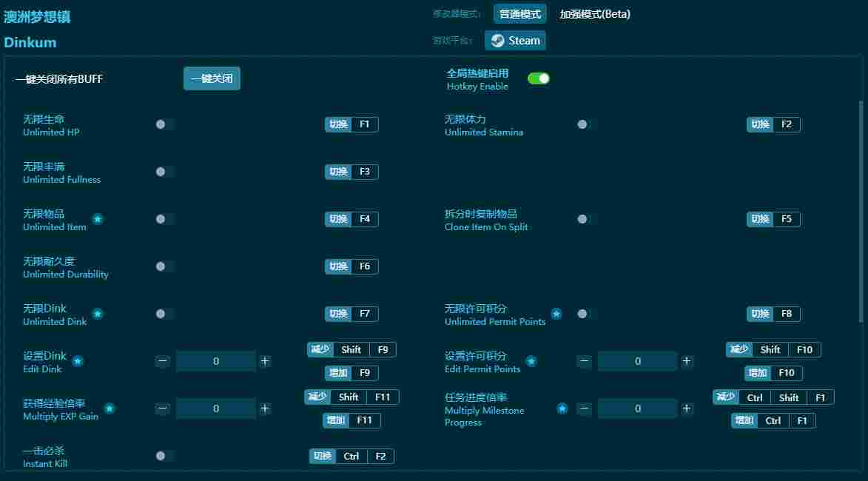This screenshot has height=481, width=868.
Task: Click the Multiply EXP Gain value field
Action: point(216,408)
